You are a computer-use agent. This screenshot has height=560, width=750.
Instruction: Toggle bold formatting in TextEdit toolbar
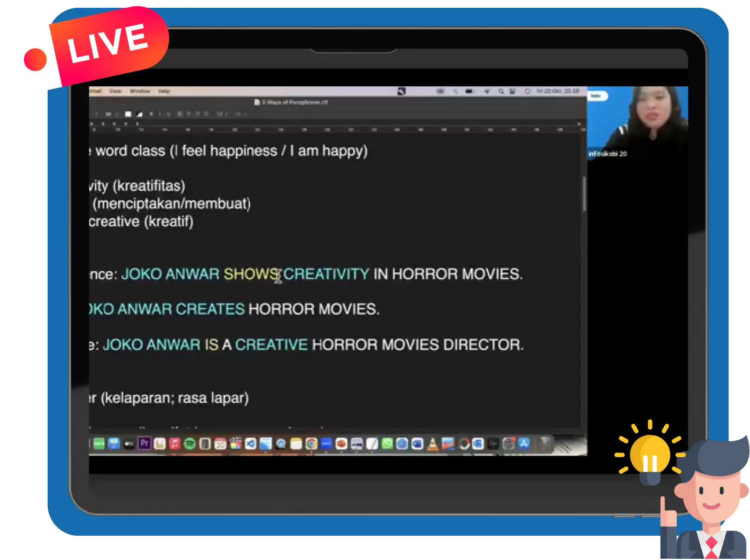(x=151, y=114)
